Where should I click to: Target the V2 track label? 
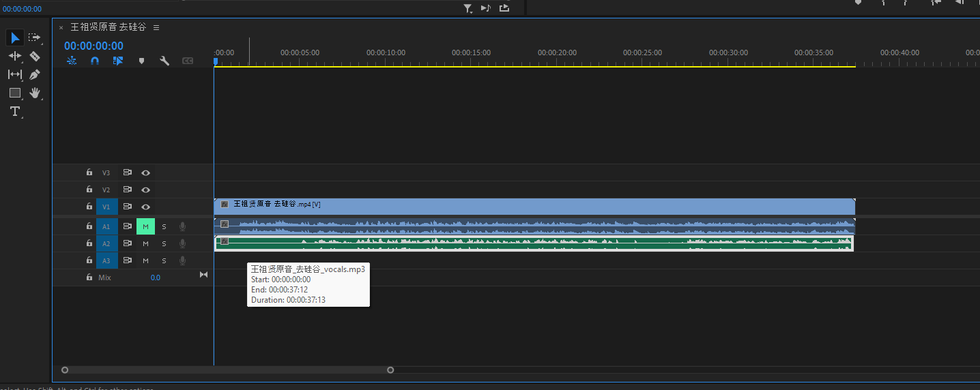pyautogui.click(x=106, y=190)
